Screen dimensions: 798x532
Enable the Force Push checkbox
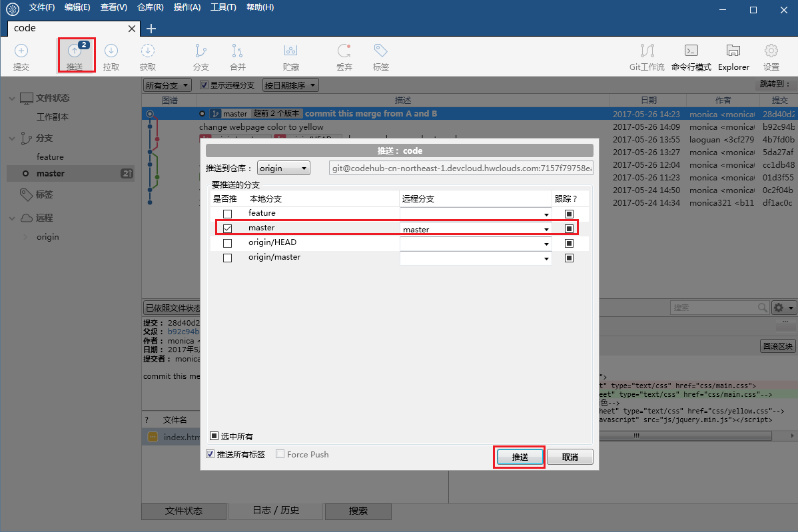click(x=280, y=453)
